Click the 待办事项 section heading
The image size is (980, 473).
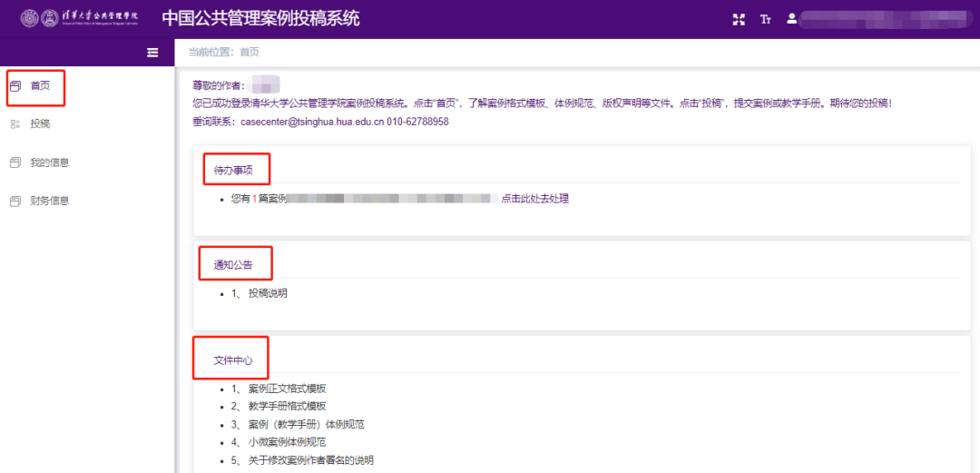[234, 170]
